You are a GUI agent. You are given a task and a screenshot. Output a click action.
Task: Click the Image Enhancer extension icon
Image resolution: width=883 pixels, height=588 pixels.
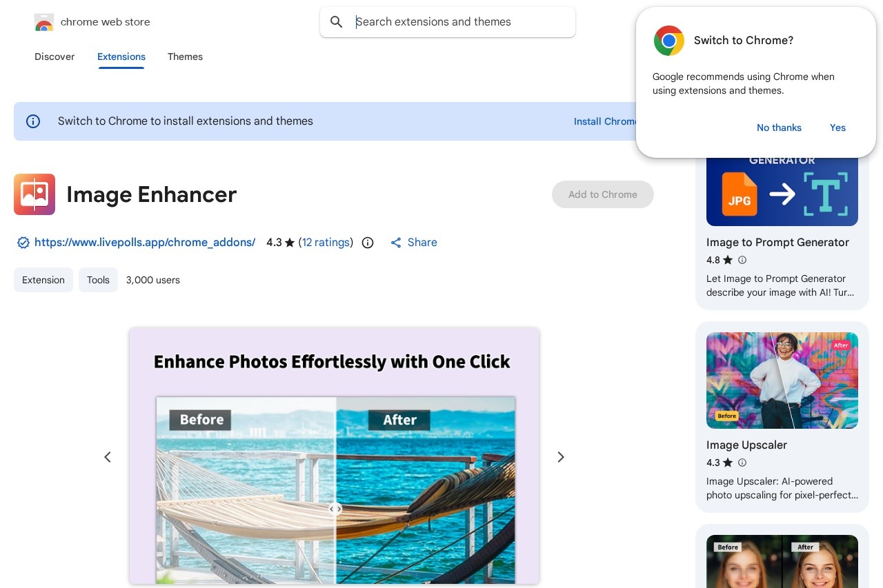point(34,194)
